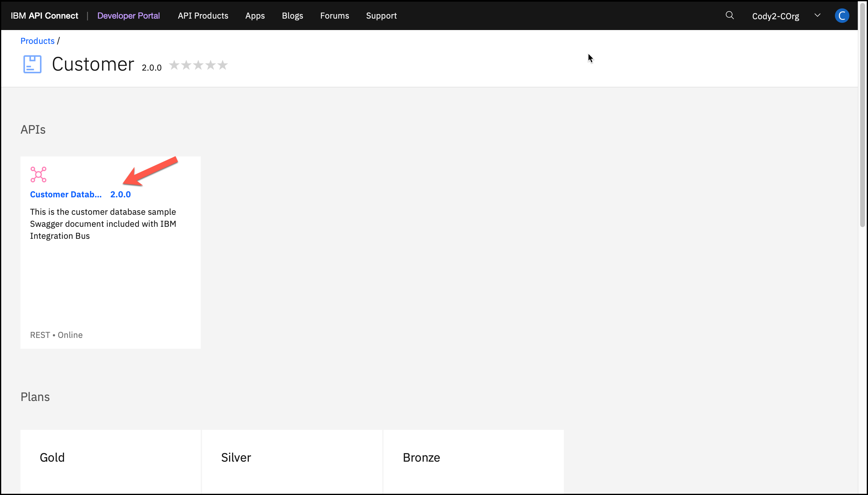This screenshot has height=495, width=868.
Task: Click the blue C user avatar
Action: pyautogui.click(x=842, y=16)
